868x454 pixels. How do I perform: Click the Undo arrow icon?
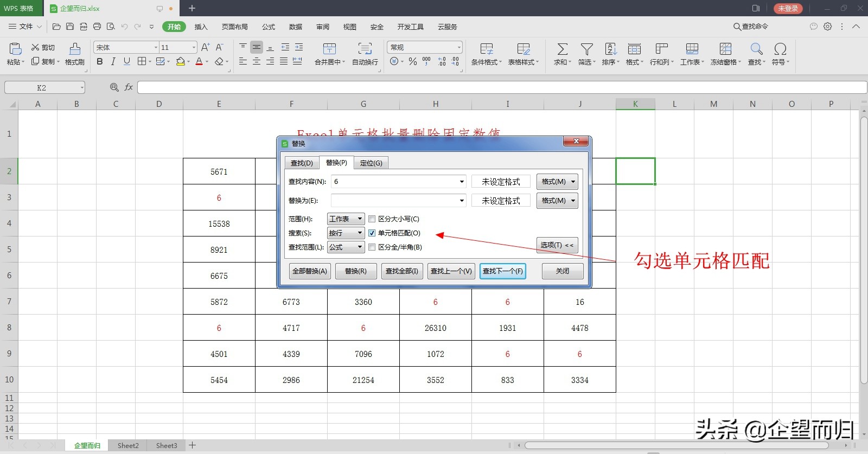point(125,27)
